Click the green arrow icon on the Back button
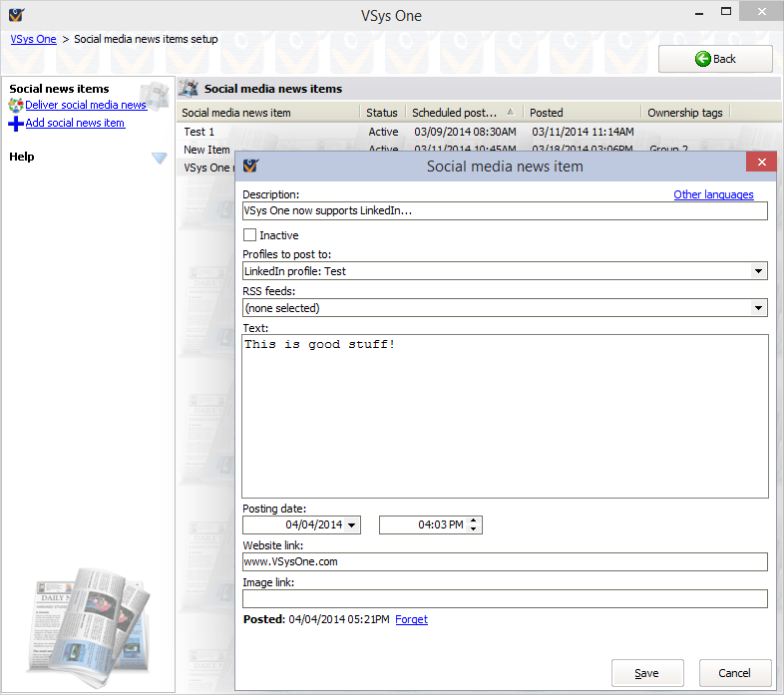This screenshot has height=695, width=784. tap(703, 59)
